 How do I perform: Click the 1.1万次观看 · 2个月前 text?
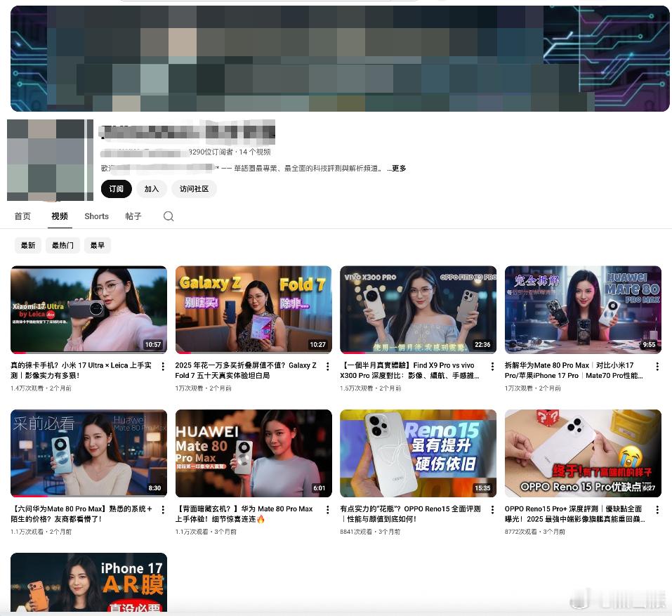point(41,532)
